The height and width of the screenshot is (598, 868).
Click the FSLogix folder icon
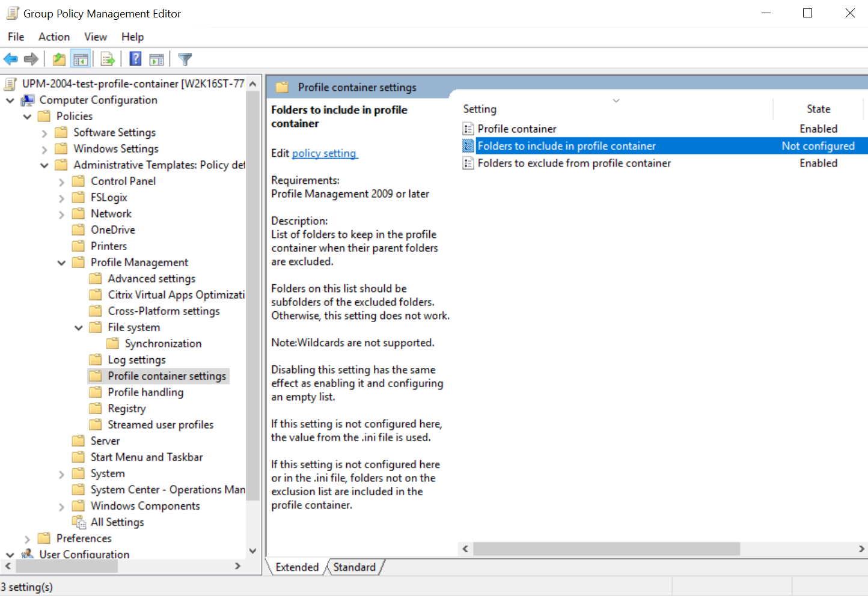click(78, 197)
